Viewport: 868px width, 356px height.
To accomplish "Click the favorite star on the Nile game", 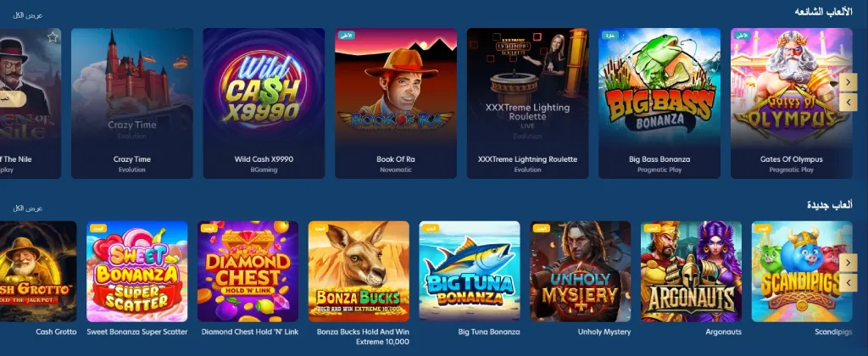I will pos(53,37).
